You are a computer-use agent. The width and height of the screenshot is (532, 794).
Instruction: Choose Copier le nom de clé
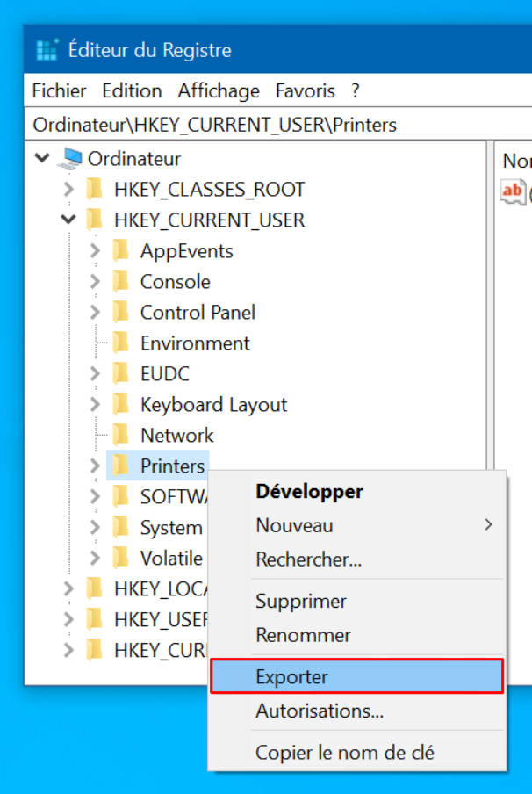pyautogui.click(x=357, y=753)
